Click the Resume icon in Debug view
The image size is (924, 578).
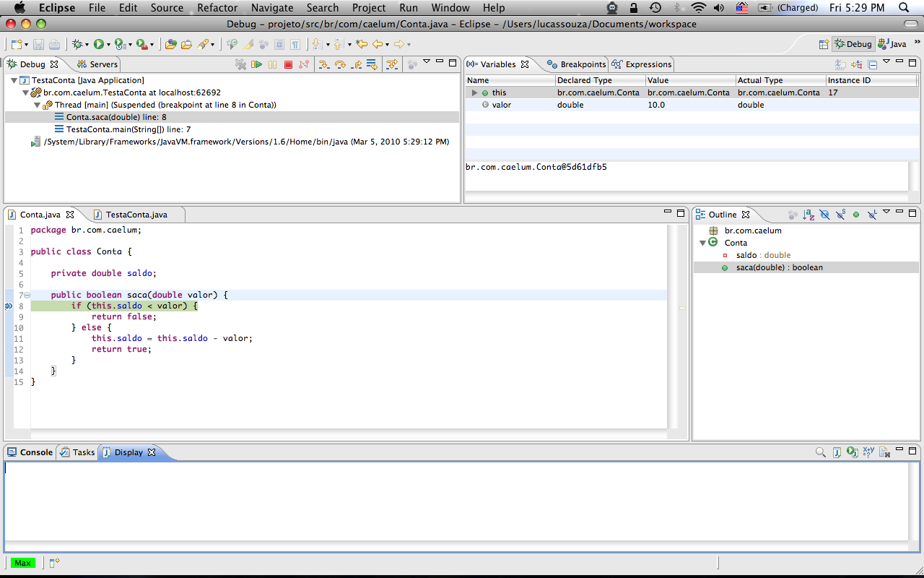tap(256, 64)
